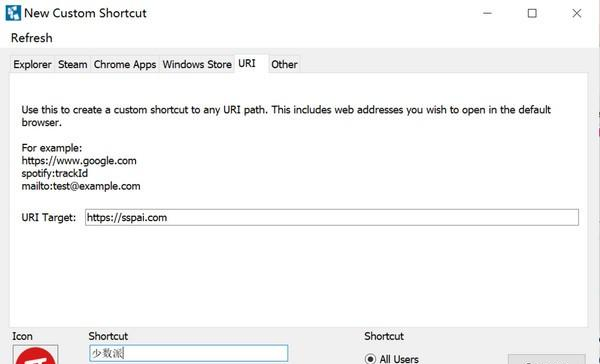
Task: Maximize the New Custom Shortcut window
Action: coord(532,13)
